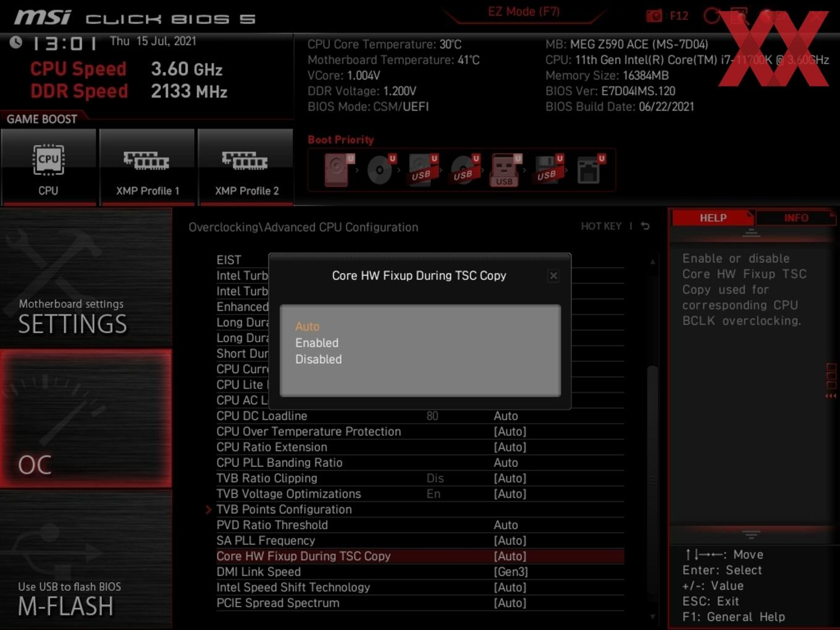Image resolution: width=840 pixels, height=630 pixels.
Task: Click the scroll down arrow of settings list
Action: pos(652,616)
